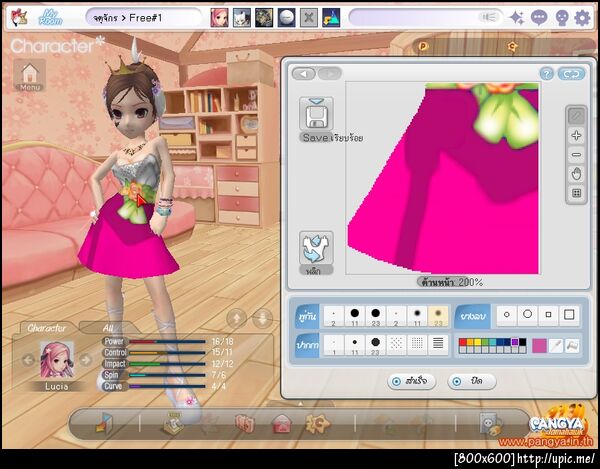Select the large round eraser
The width and height of the screenshot is (600, 469).
[x=528, y=315]
